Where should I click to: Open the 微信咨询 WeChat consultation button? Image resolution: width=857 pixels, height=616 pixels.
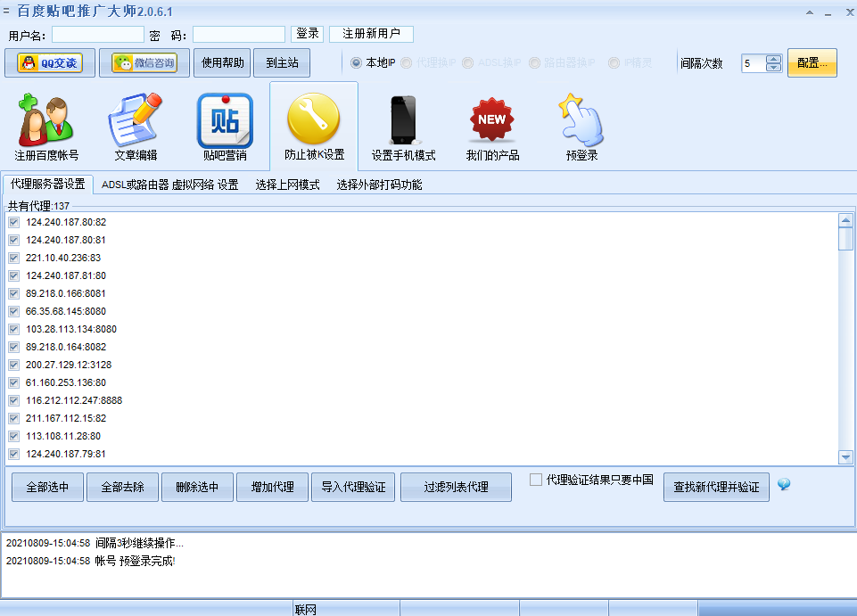point(144,63)
